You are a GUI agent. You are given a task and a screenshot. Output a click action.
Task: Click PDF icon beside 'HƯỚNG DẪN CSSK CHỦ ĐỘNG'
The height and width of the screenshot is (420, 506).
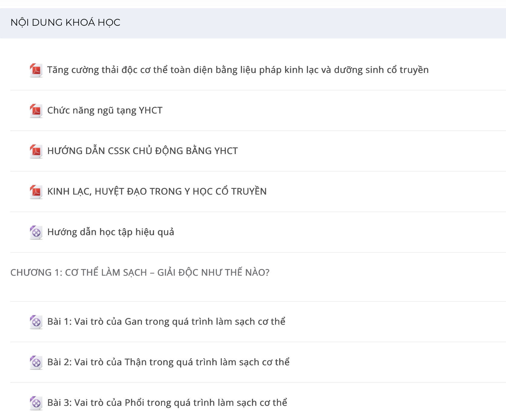click(36, 151)
